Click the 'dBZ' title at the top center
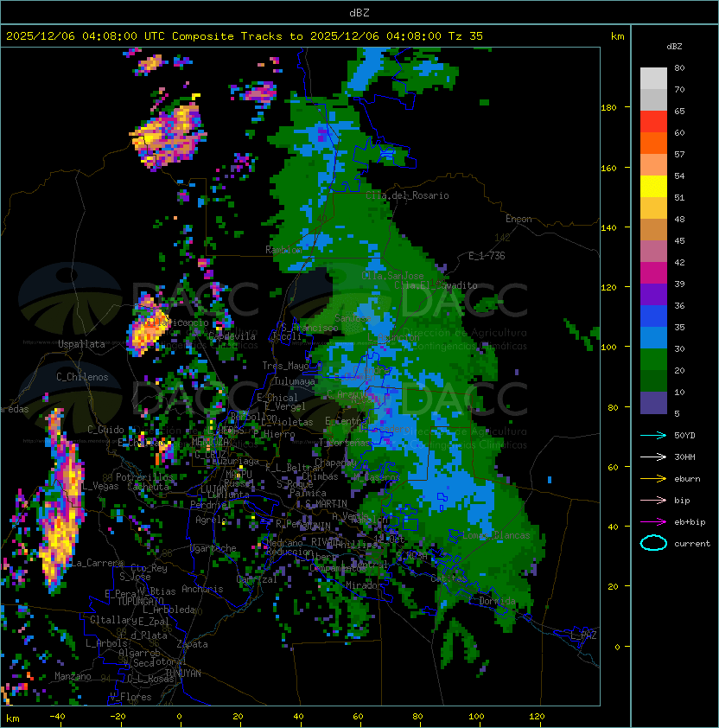Image resolution: width=719 pixels, height=728 pixels. (x=359, y=12)
